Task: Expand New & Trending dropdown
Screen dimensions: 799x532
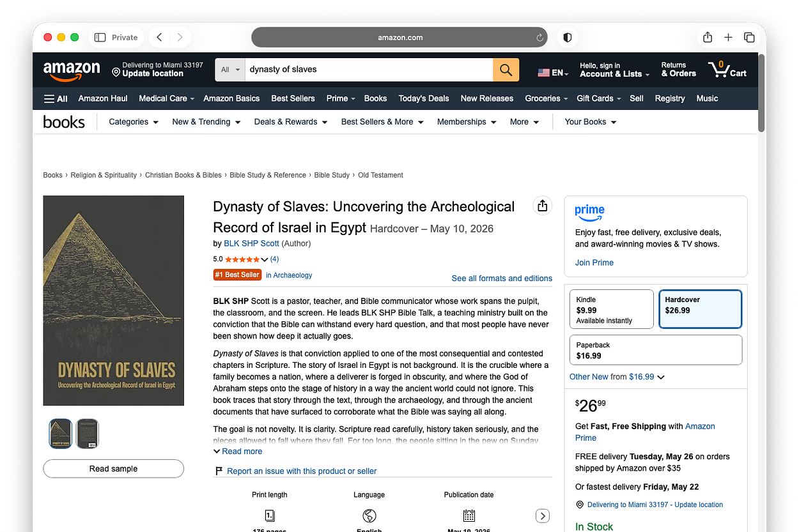Action: 206,122
